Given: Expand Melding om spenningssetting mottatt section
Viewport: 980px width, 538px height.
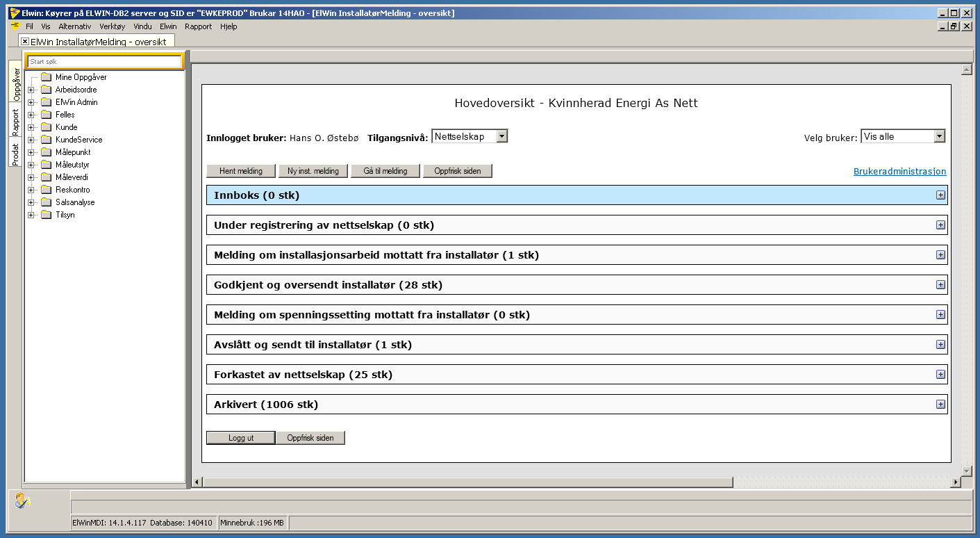Looking at the screenshot, I should pyautogui.click(x=940, y=315).
